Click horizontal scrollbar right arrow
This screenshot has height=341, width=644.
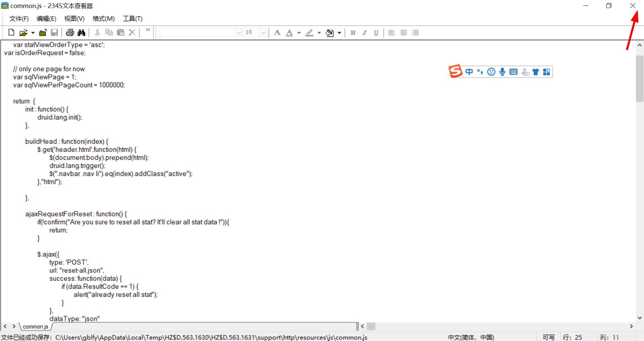(x=631, y=326)
